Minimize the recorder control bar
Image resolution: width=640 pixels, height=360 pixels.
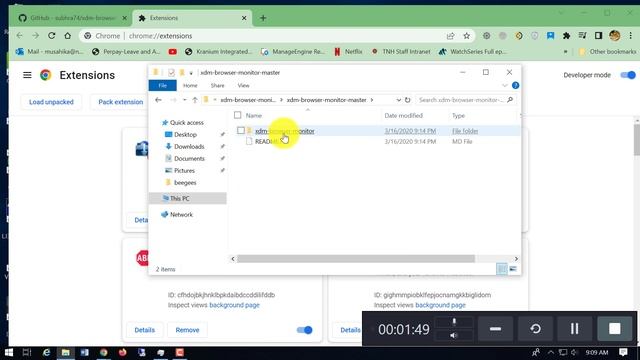point(495,329)
